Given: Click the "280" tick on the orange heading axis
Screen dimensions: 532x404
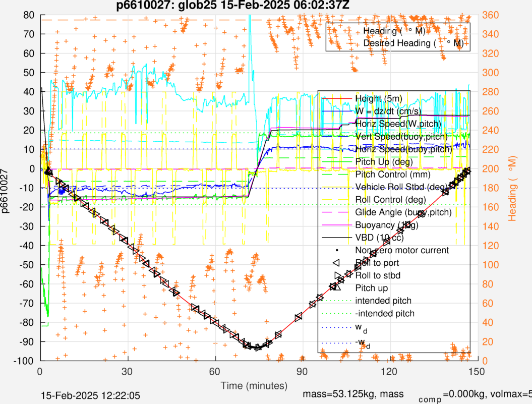Looking at the screenshot, I should click(x=490, y=92).
